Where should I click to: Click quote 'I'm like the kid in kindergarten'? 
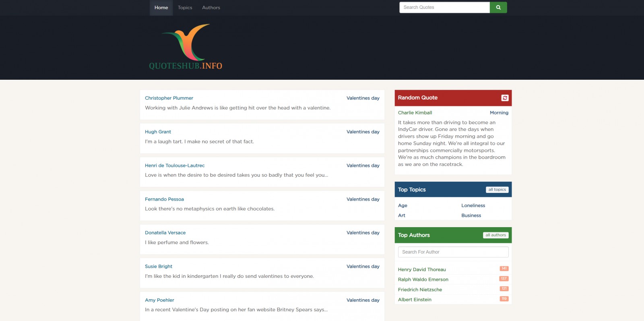pos(229,276)
